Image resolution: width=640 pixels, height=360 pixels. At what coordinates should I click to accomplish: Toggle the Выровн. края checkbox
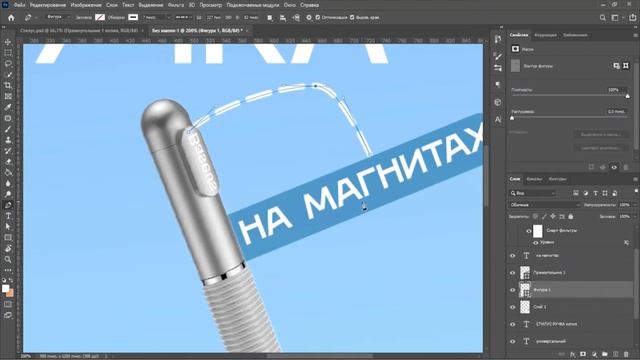[x=352, y=18]
